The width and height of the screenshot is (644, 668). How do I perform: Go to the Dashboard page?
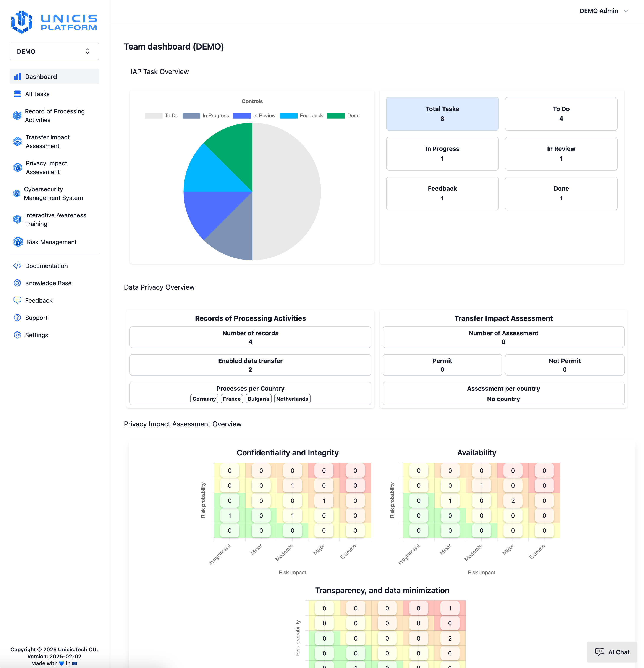[54, 77]
